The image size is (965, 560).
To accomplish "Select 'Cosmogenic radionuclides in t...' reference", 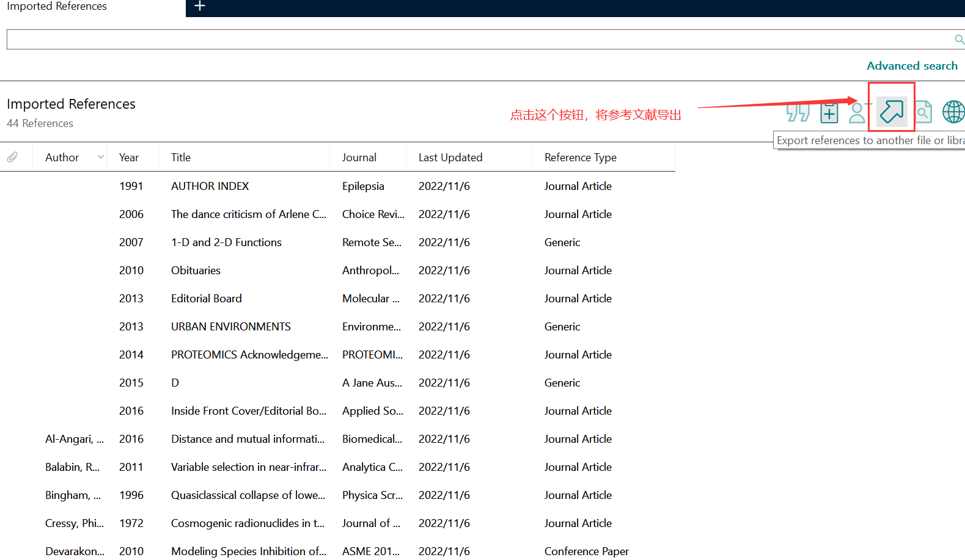I will [x=248, y=523].
